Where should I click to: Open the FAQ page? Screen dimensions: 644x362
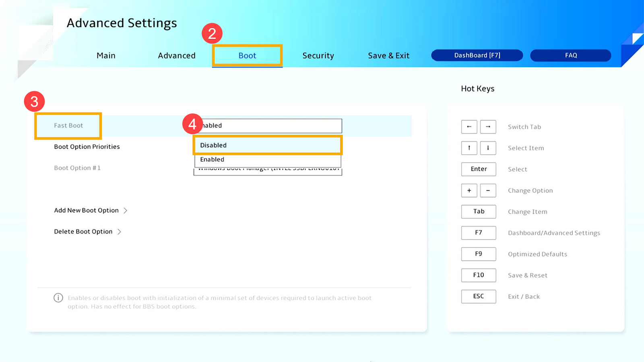click(x=571, y=55)
